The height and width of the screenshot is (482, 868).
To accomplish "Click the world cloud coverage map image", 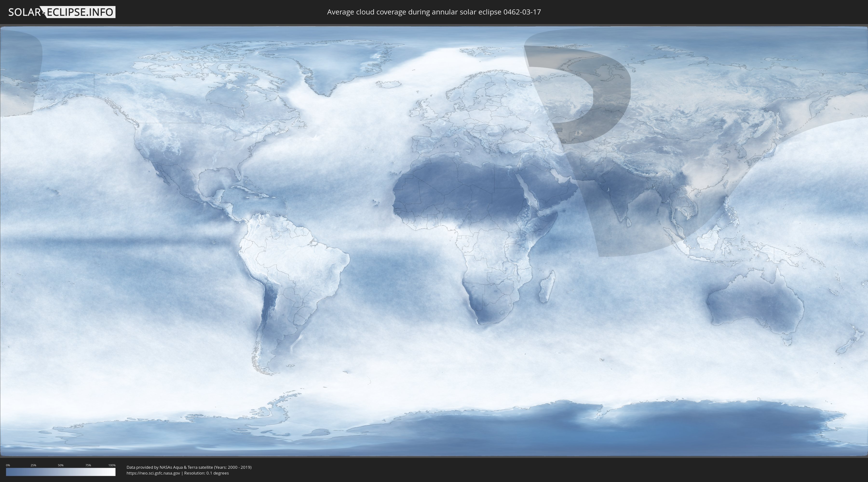I will 434,241.
